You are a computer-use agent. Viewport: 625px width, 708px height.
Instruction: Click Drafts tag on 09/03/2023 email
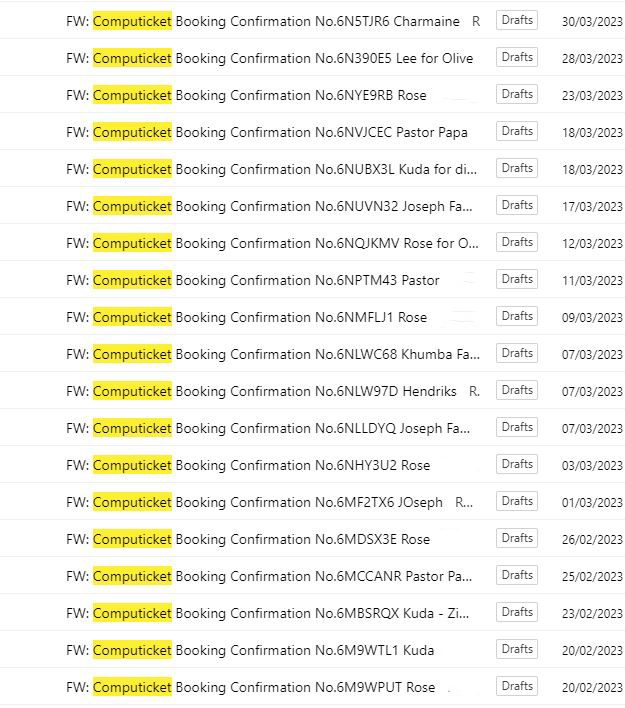(517, 317)
